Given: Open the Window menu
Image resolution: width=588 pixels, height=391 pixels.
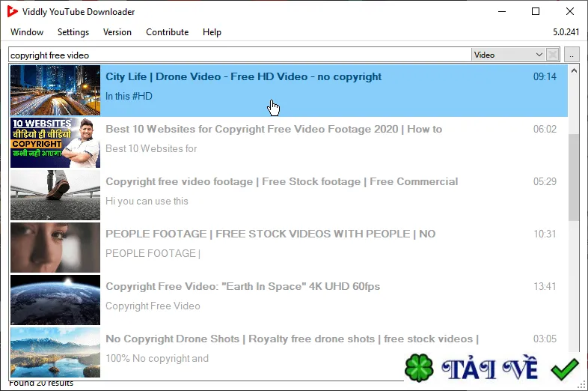Looking at the screenshot, I should coord(27,32).
